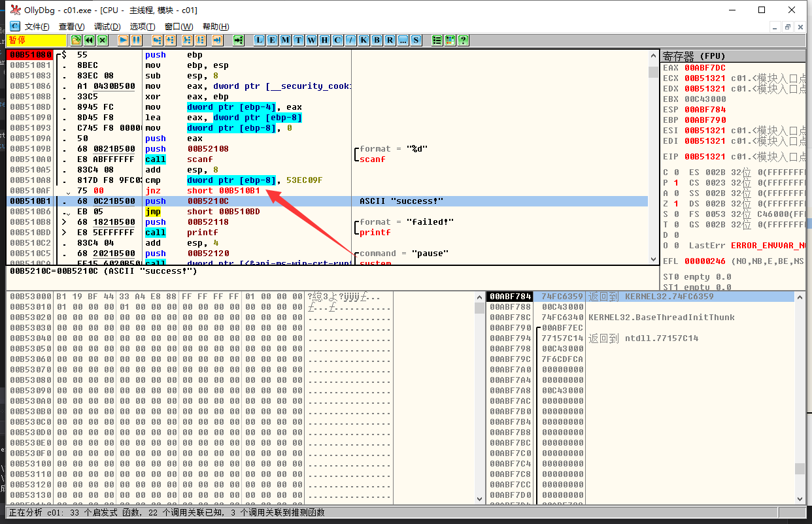Show Run trace with the ... button
Viewport: 812px width, 524px height.
[x=403, y=40]
